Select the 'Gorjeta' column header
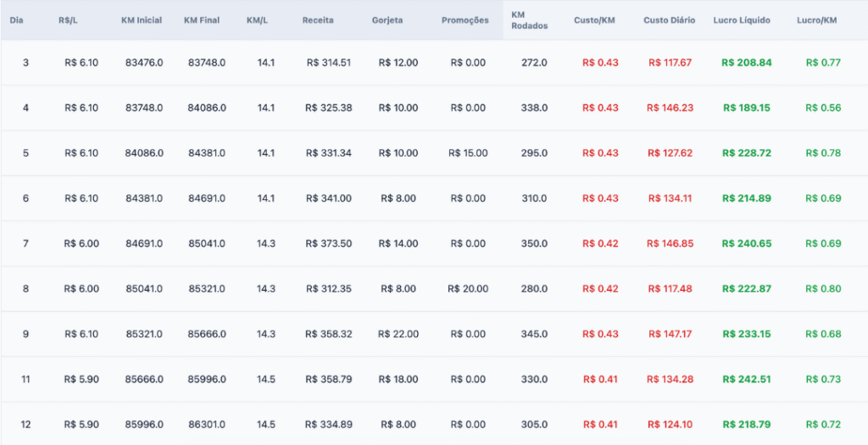868x445 pixels. coord(389,19)
